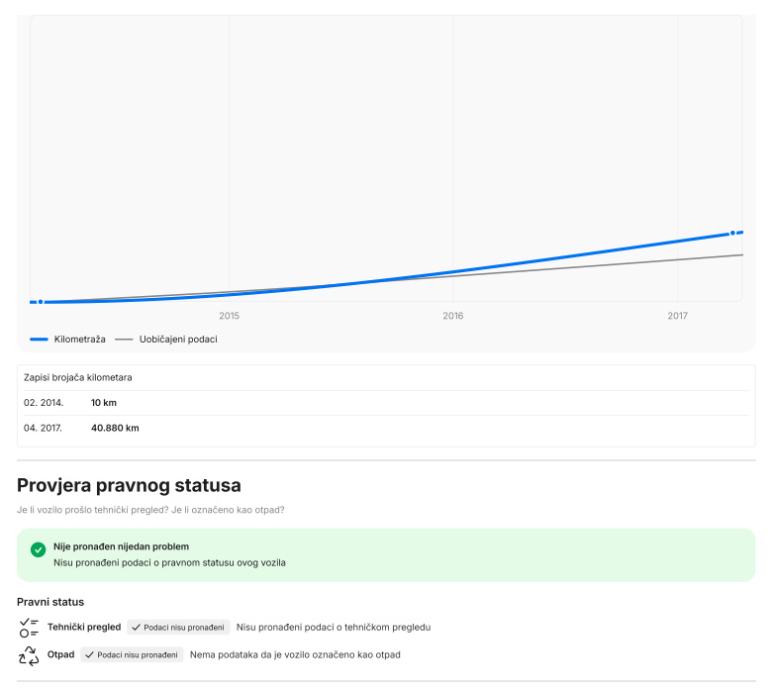Screen dimensions: 773x690
Task: Click the Provjera pravnog statusa heading
Action: [x=129, y=486]
